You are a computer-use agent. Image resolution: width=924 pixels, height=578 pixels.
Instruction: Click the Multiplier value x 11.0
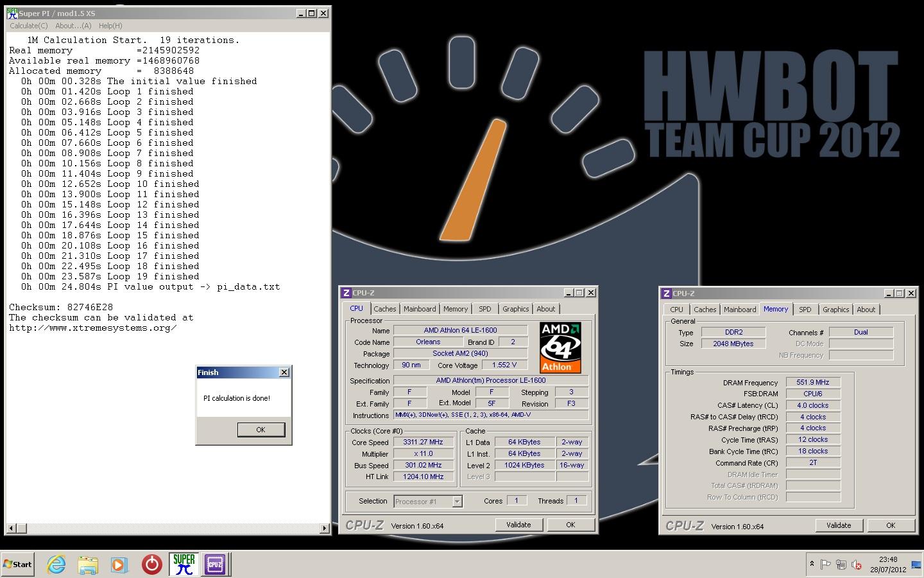pos(423,453)
